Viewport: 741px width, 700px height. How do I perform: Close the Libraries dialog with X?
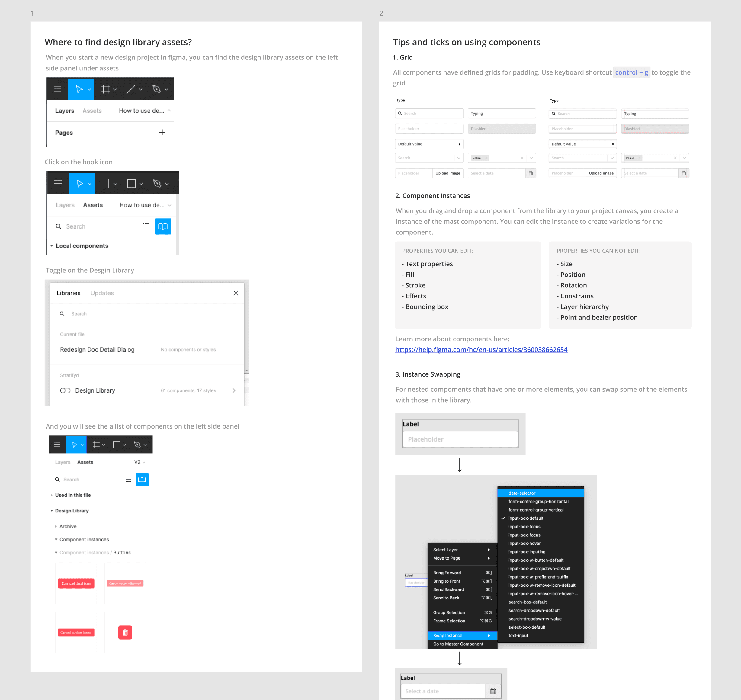[x=236, y=293]
